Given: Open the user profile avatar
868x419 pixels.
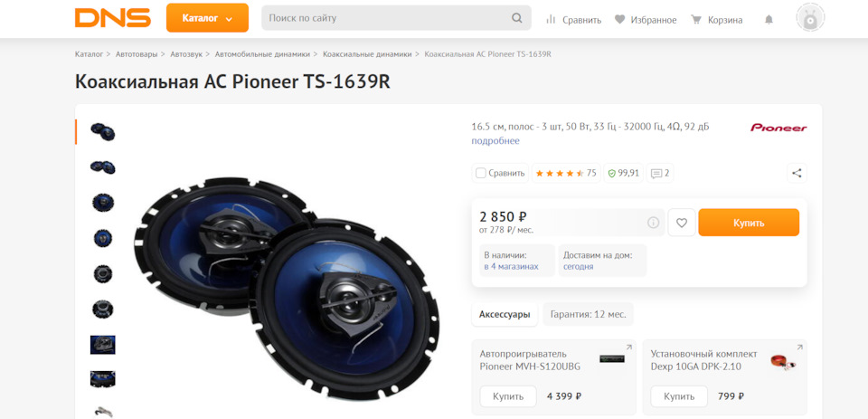Looking at the screenshot, I should coord(810,17).
